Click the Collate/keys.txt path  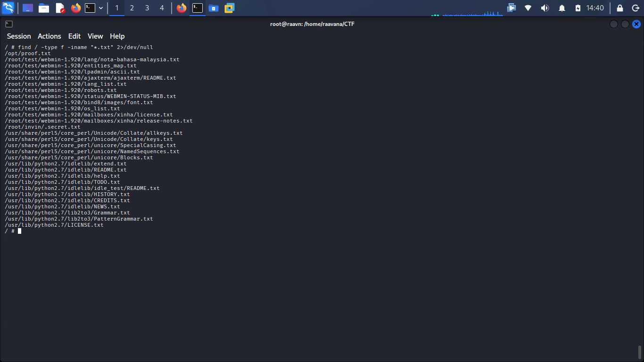[x=89, y=139]
